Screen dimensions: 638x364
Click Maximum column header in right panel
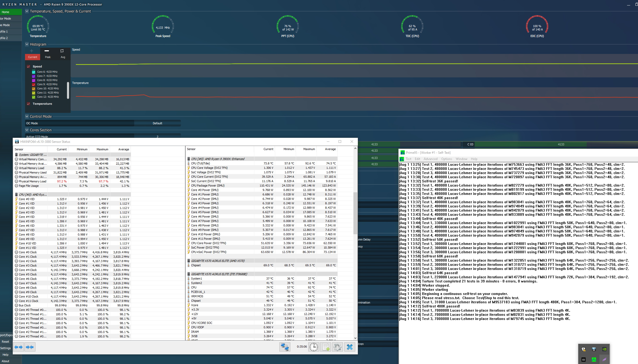(x=309, y=149)
